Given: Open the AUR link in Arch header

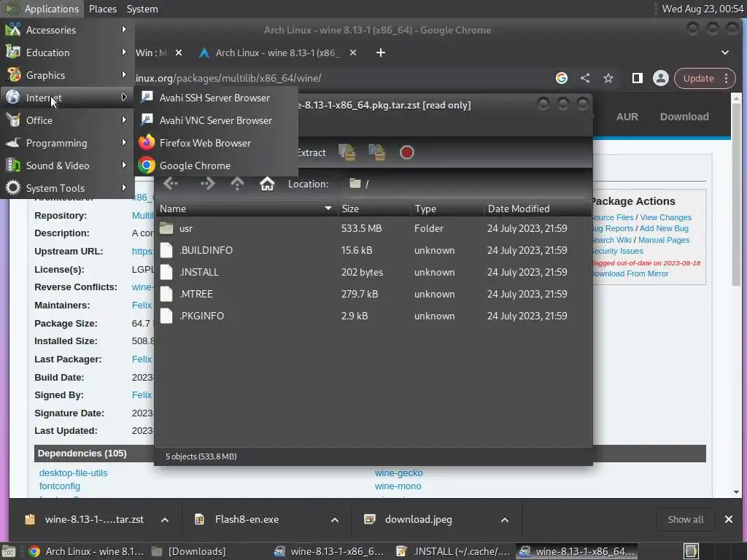Looking at the screenshot, I should click(627, 117).
